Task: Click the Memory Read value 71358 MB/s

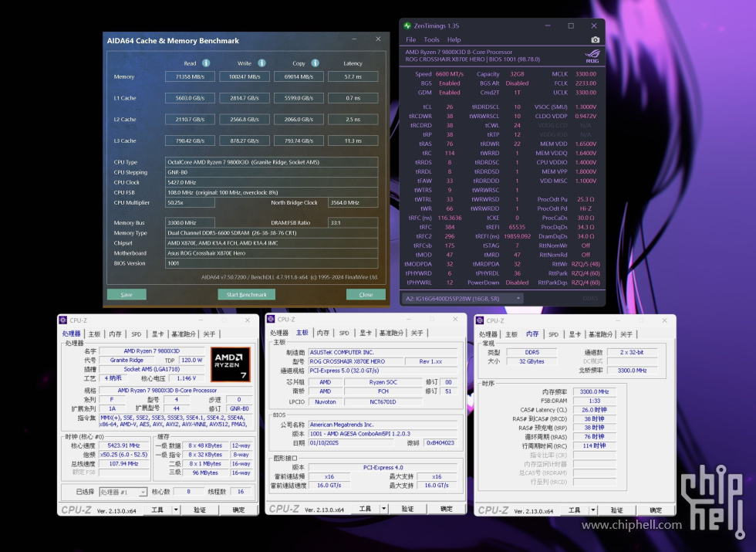Action: [190, 76]
